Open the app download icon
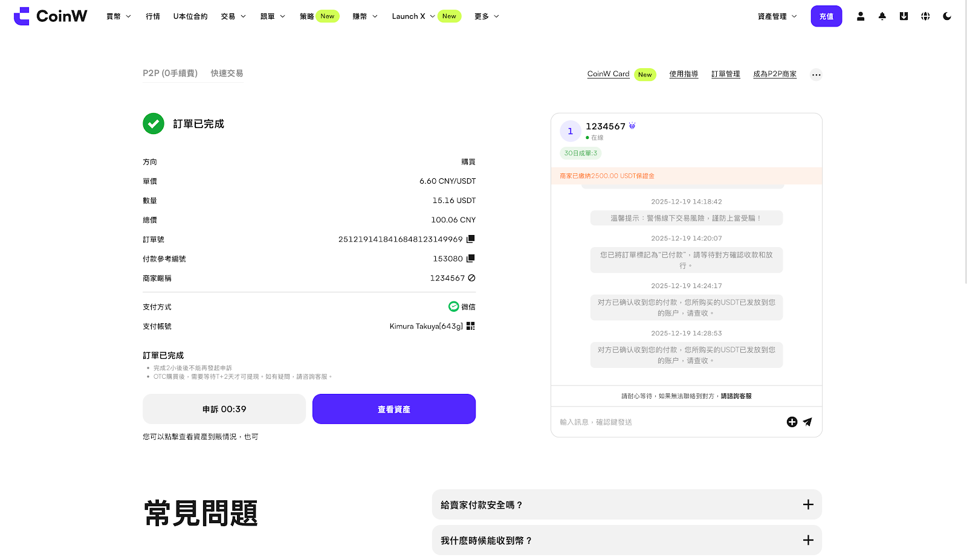 (x=904, y=16)
